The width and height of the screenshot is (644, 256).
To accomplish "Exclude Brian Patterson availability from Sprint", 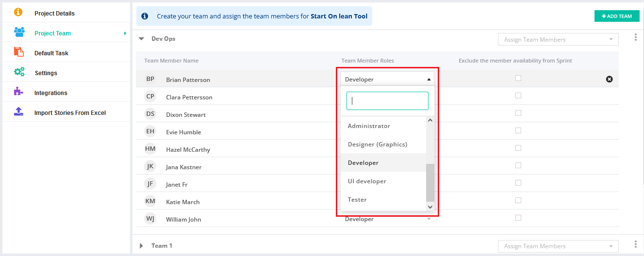I will (518, 78).
